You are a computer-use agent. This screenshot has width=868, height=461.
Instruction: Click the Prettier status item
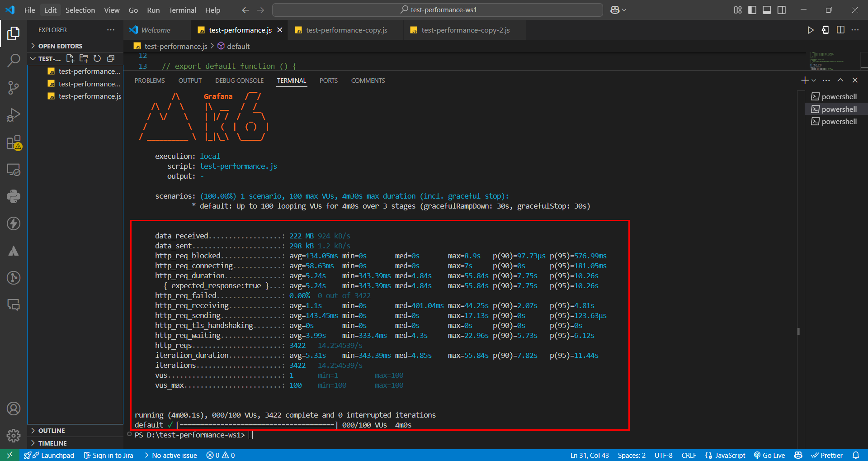[827, 455]
